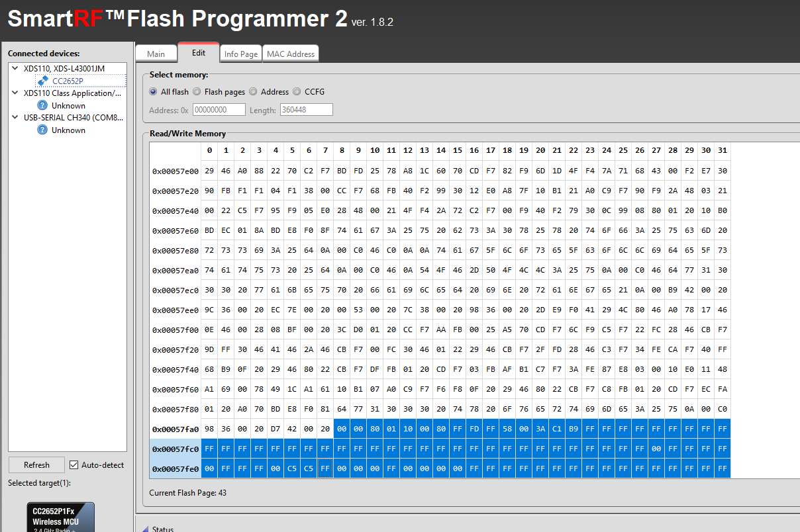Toggle the Auto-detect checkbox
This screenshot has height=532, width=800.
coord(74,465)
